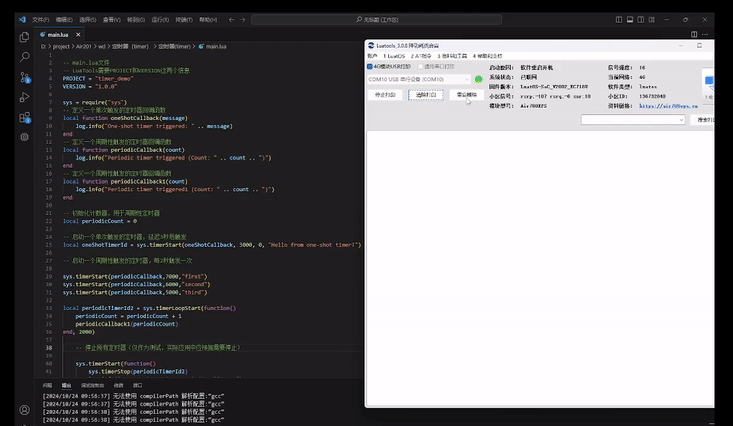Click the cell ID value '136732040'
Screen dimensions: 733x426
click(652, 96)
